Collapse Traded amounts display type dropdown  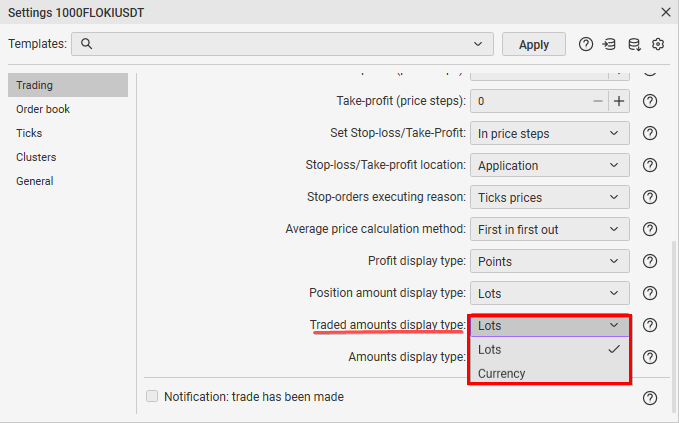click(550, 325)
